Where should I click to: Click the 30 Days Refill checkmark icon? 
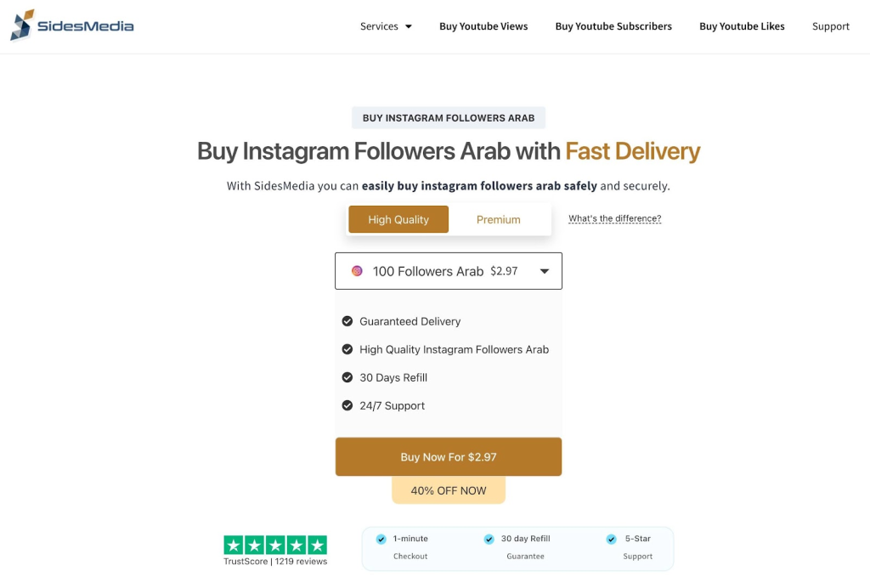click(347, 377)
